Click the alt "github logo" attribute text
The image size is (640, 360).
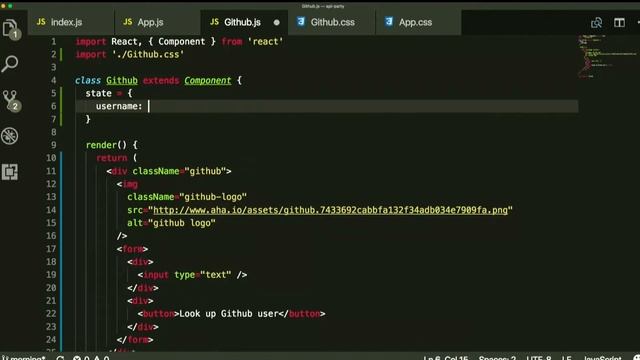click(x=182, y=223)
